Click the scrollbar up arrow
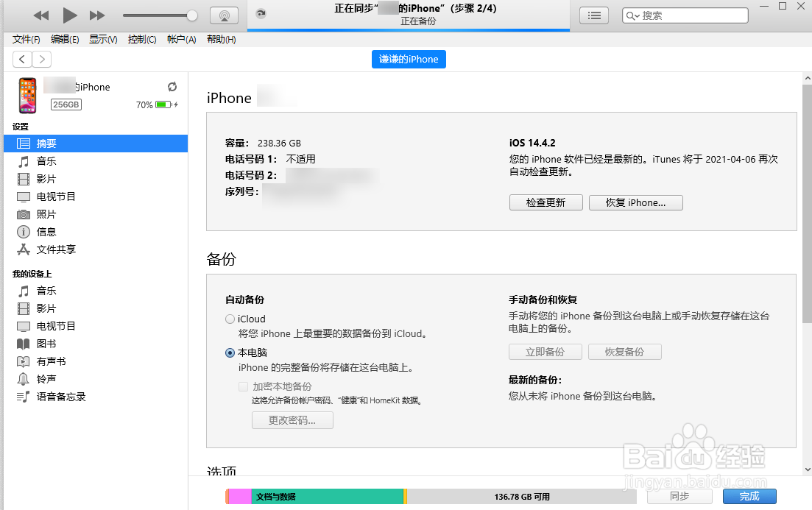 pyautogui.click(x=807, y=78)
